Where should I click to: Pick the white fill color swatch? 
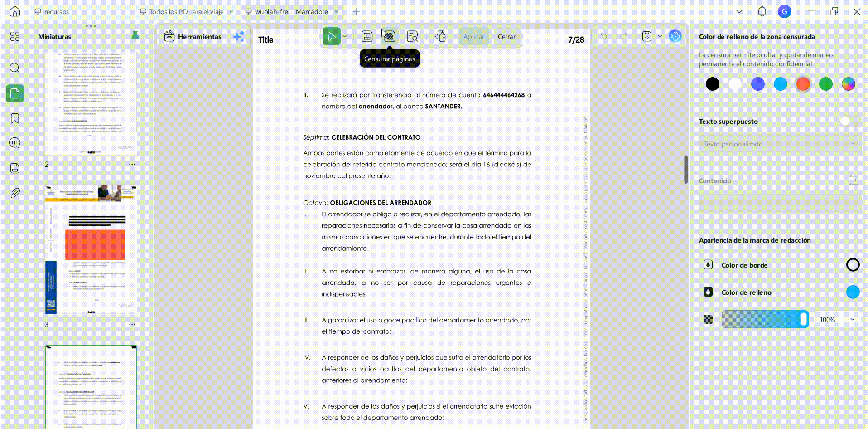tap(735, 84)
